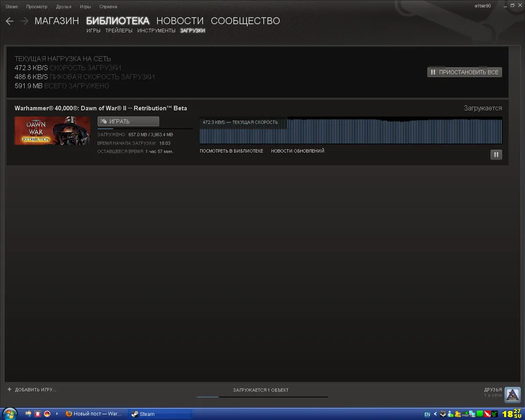Go back with the left arrow
This screenshot has height=420, width=525.
click(x=9, y=21)
